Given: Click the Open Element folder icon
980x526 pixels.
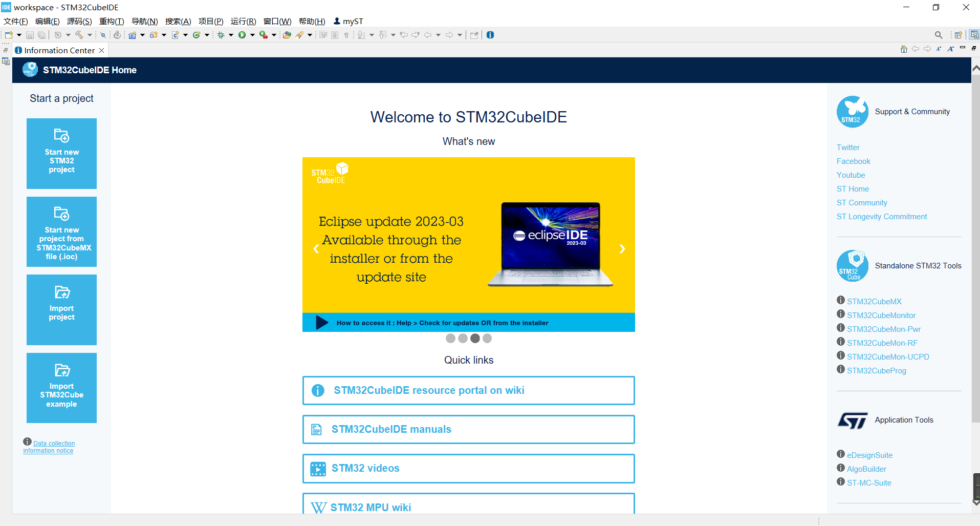Looking at the screenshot, I should (x=287, y=35).
